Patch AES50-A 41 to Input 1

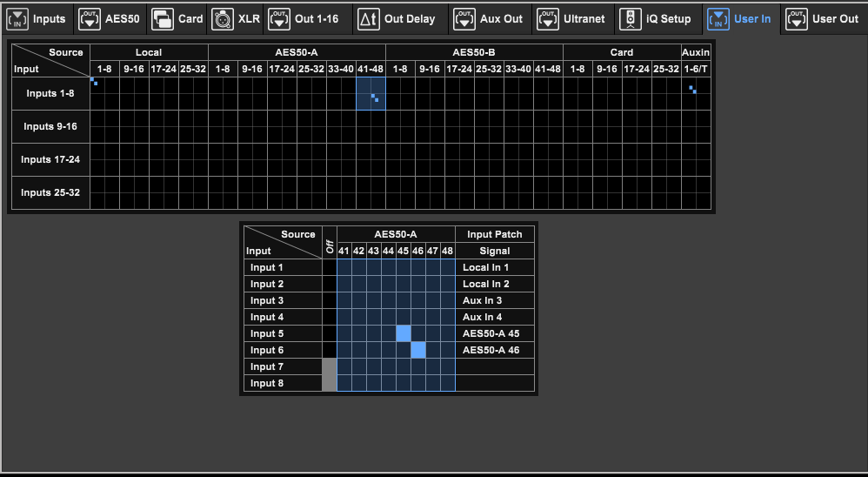(x=344, y=267)
